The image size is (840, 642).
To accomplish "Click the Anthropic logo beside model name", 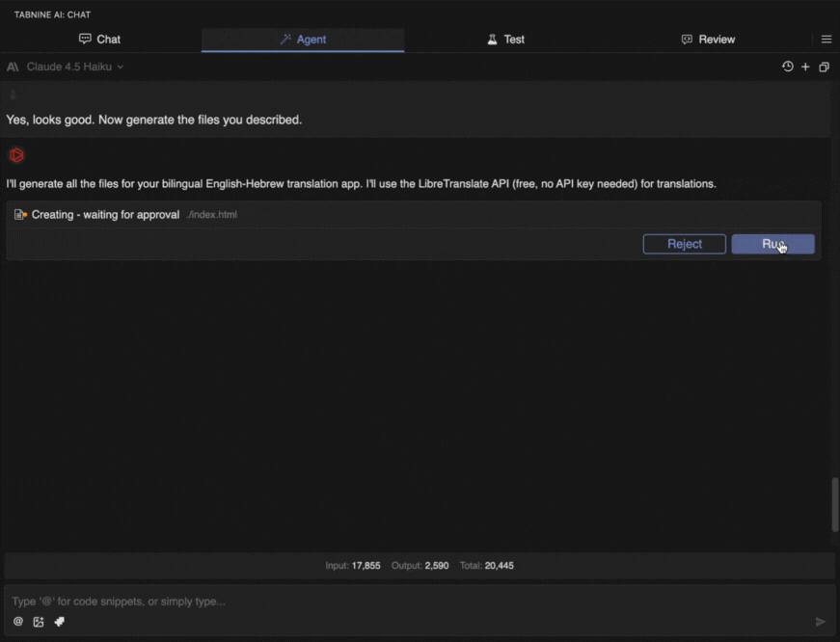I will point(13,67).
